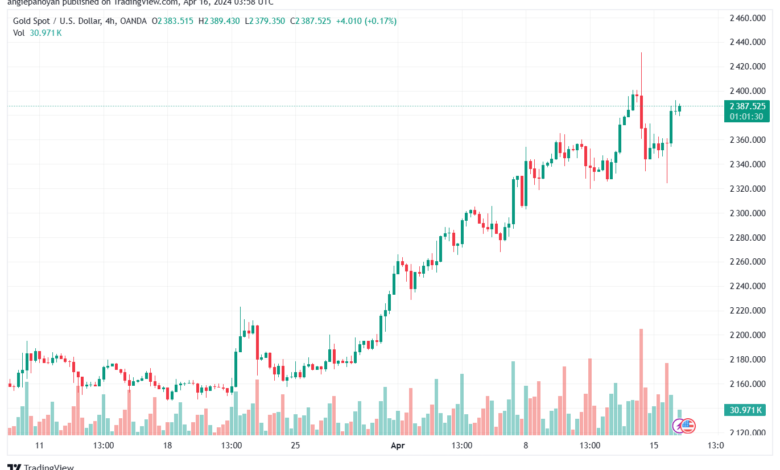Click the Gold Spot / U.S. Dollar title
780x470 pixels.
tap(57, 21)
